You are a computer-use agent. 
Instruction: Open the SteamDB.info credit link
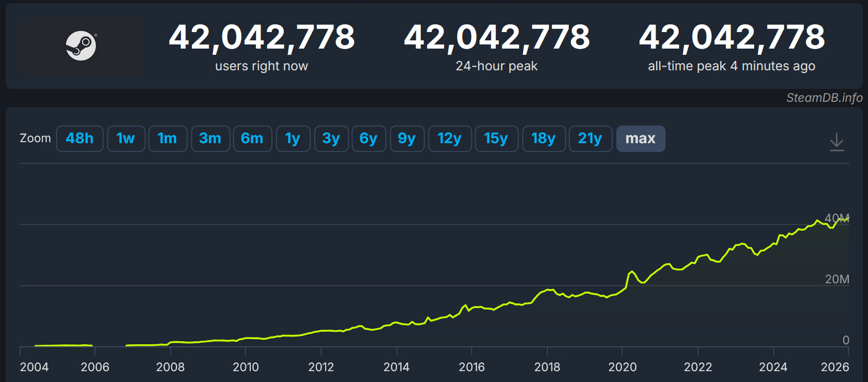pyautogui.click(x=824, y=98)
